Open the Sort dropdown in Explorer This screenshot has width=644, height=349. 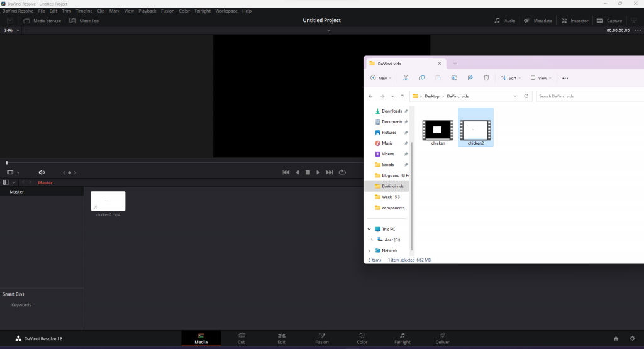(511, 78)
